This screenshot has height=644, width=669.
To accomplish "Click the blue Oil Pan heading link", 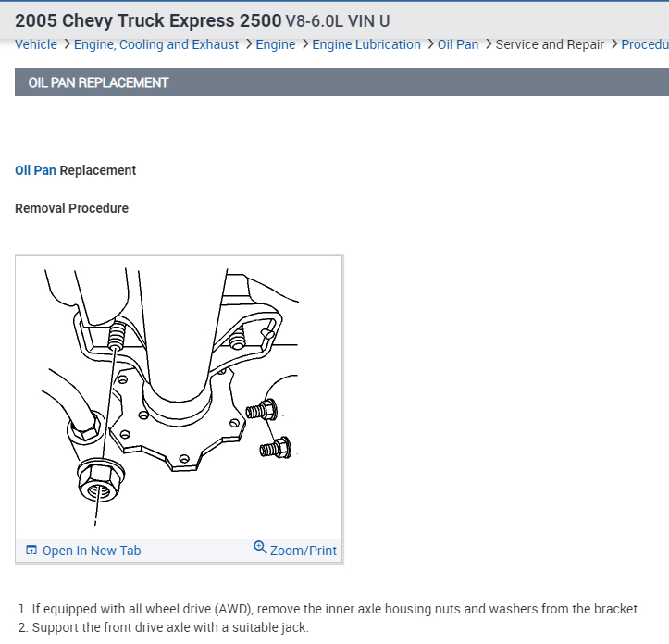I will (35, 170).
